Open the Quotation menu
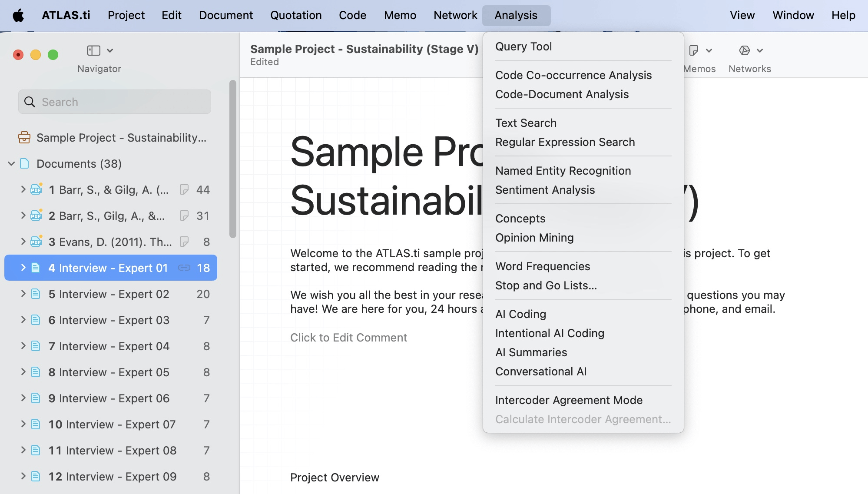The height and width of the screenshot is (494, 868). 296,15
